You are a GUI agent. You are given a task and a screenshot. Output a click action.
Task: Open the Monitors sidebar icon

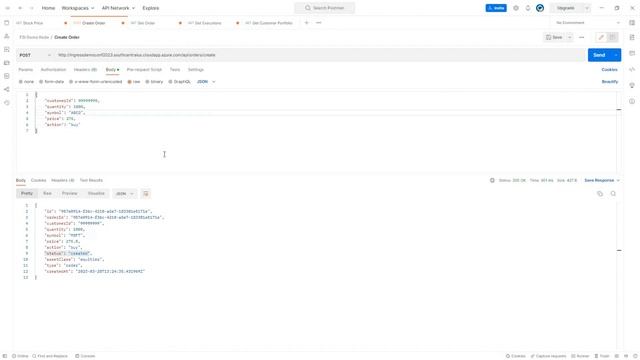7,76
